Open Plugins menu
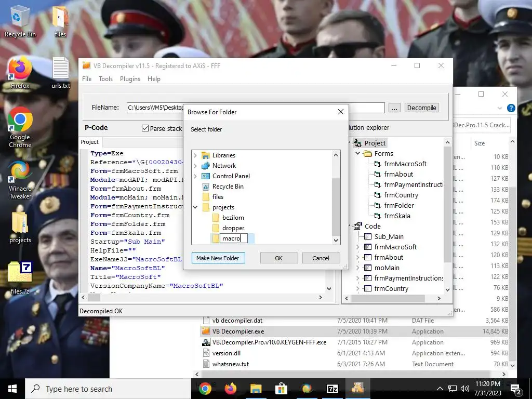The width and height of the screenshot is (532, 399). 130,79
